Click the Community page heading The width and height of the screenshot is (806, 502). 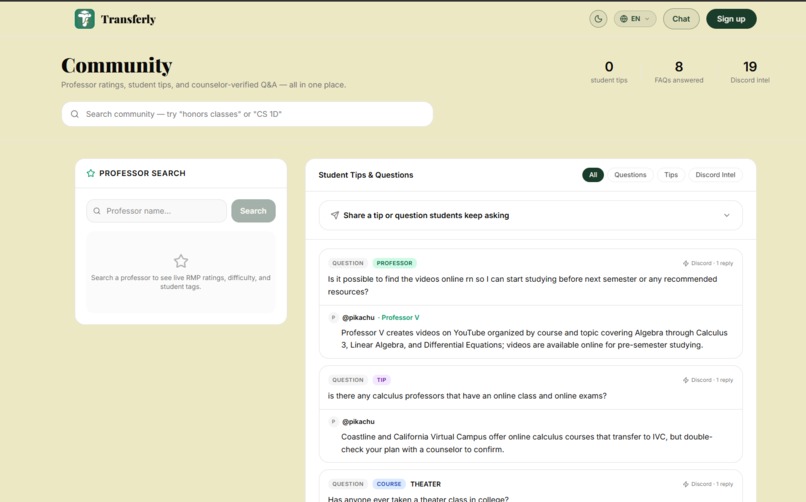pos(117,66)
